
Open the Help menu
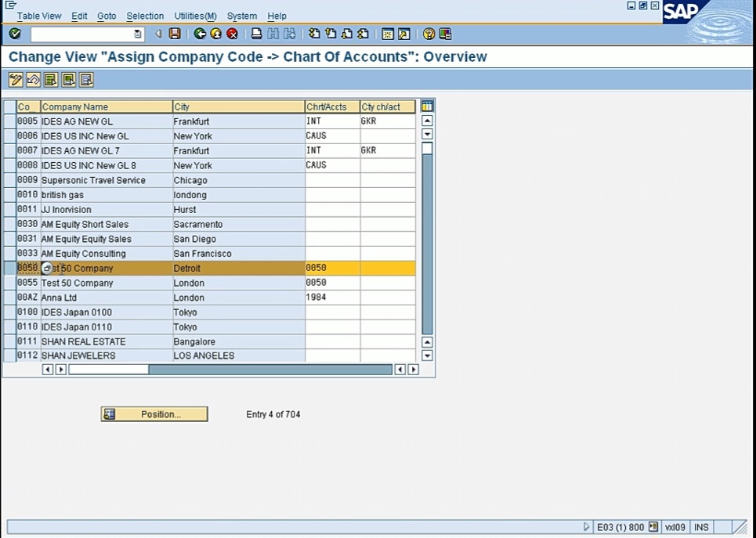[277, 16]
